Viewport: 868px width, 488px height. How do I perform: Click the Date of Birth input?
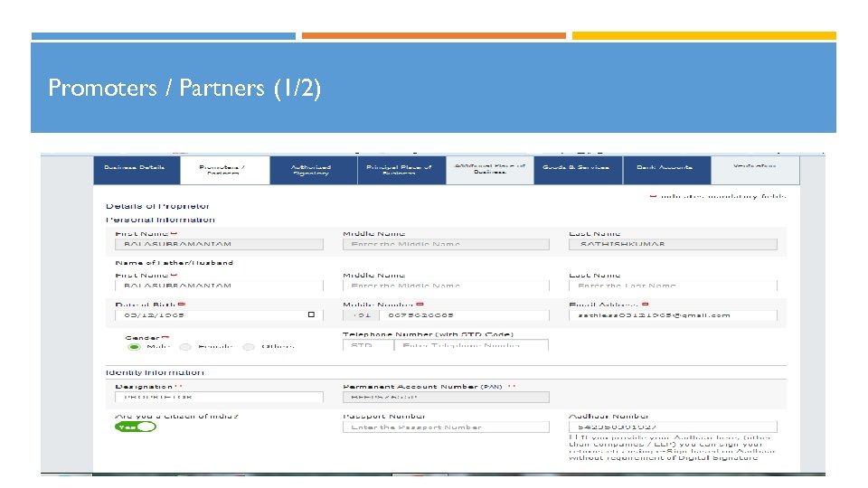coord(219,314)
